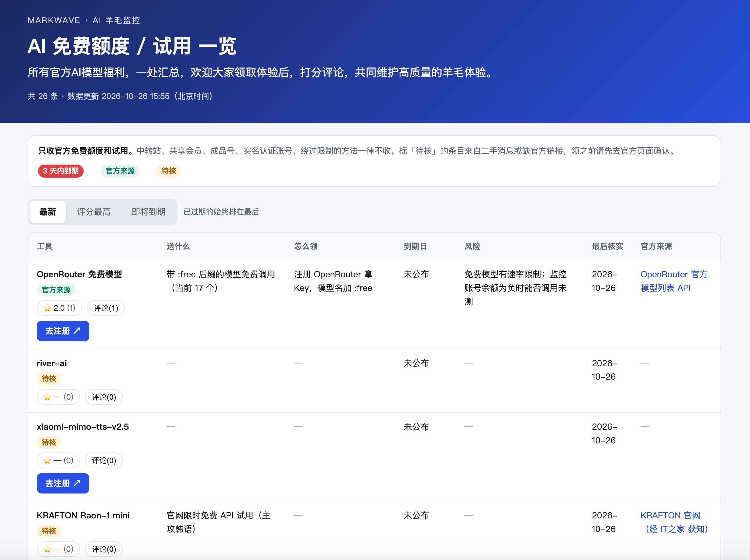The image size is (750, 560).
Task: Click the 待核 badge under KRAFTON Raon-1 mini
Action: [49, 531]
